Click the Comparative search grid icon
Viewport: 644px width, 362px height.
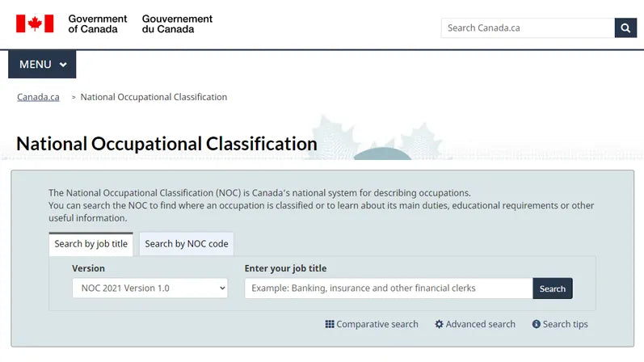click(330, 324)
